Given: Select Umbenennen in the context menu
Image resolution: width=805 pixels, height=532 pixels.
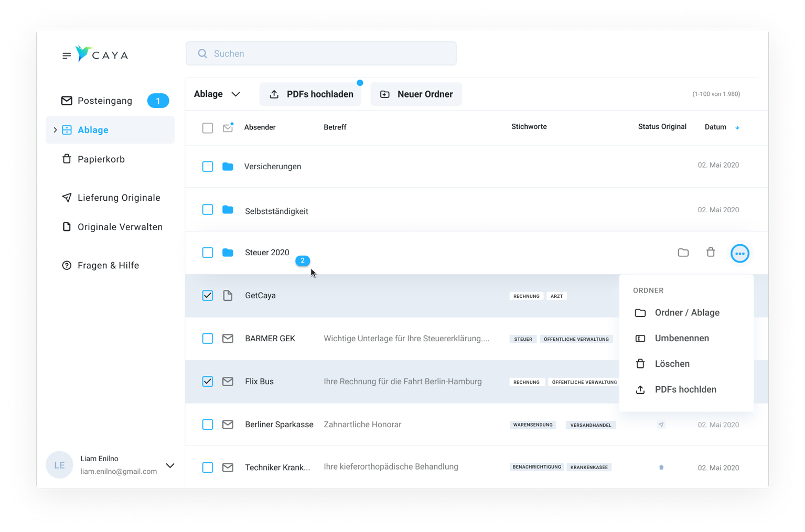Looking at the screenshot, I should pos(686,339).
